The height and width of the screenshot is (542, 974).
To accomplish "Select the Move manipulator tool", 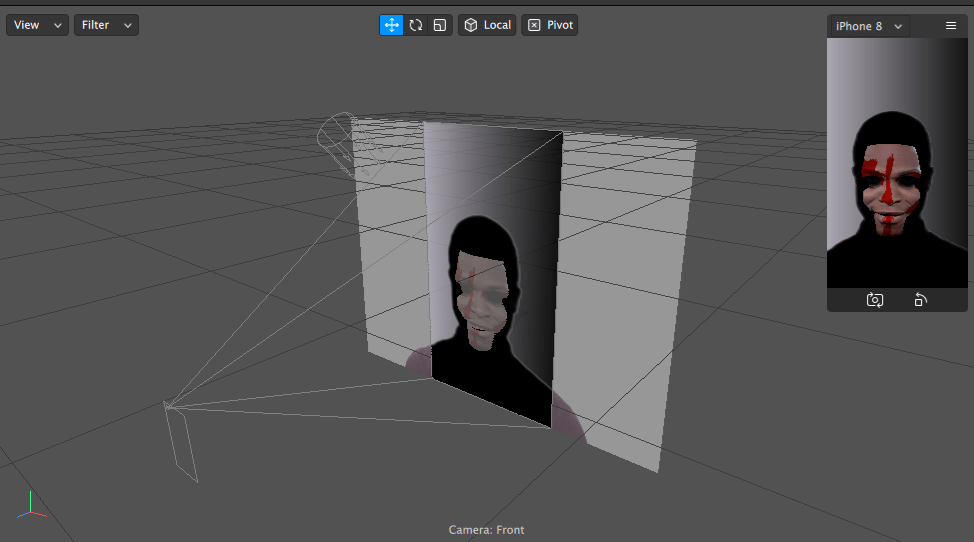I will (391, 25).
